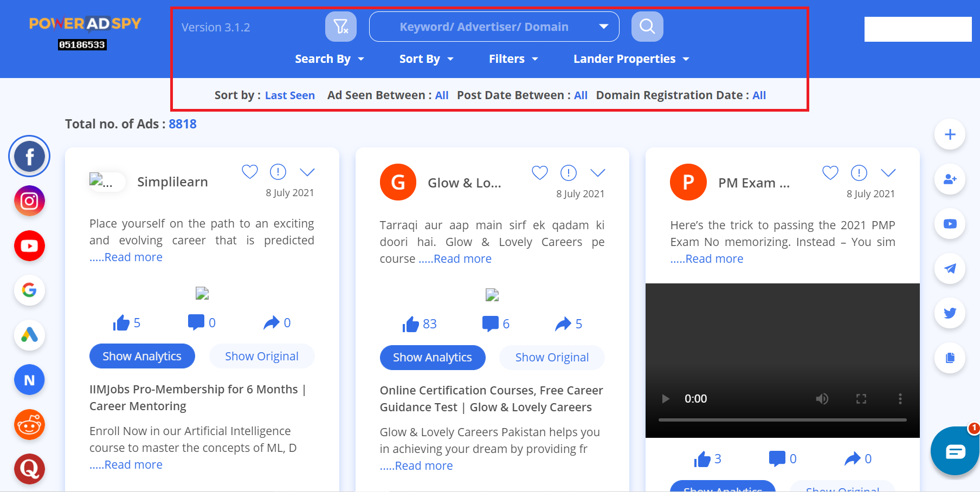This screenshot has width=980, height=492.
Task: Open the Telegram paper plane icon
Action: tap(950, 268)
